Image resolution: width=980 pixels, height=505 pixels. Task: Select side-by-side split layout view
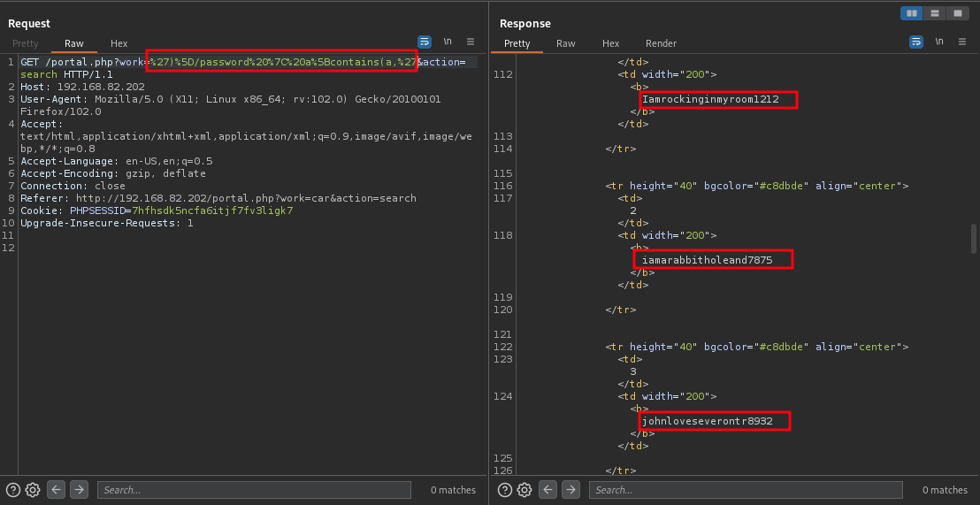coord(911,13)
